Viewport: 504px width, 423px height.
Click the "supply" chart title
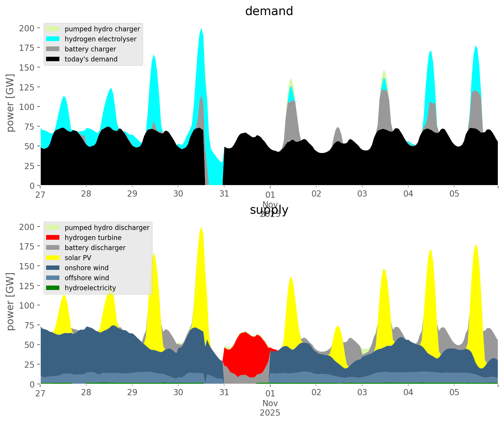pos(269,210)
